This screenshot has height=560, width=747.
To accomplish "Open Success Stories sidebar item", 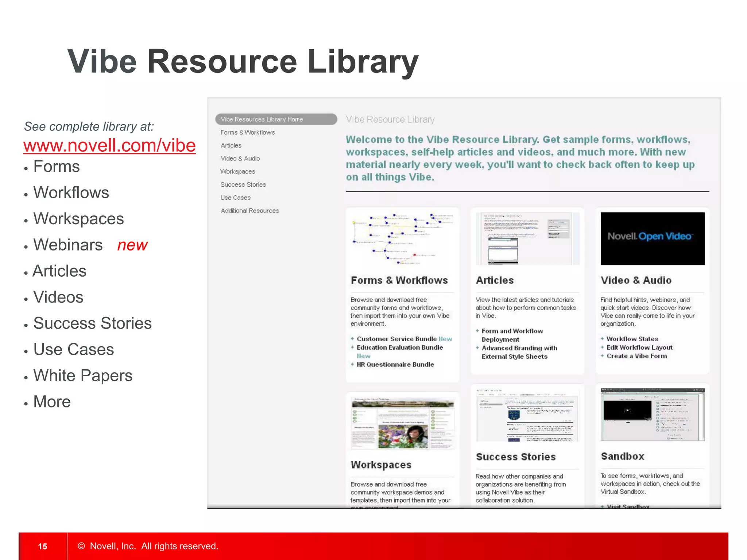I will 243,185.
